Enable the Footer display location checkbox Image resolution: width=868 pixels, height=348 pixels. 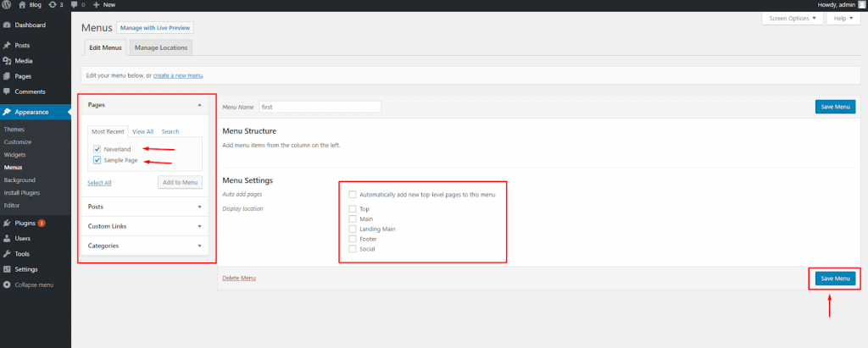[353, 239]
